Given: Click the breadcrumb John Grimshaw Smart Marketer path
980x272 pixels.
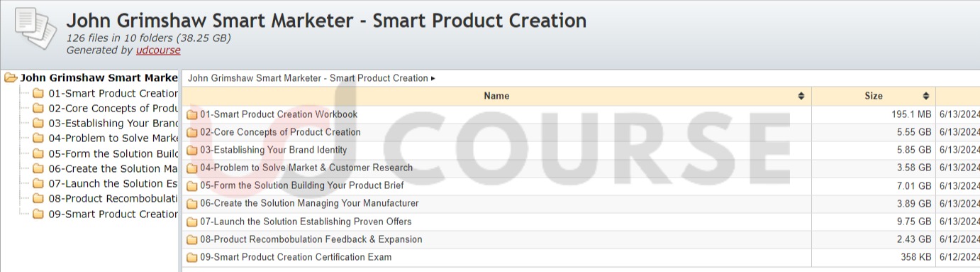Looking at the screenshot, I should click(308, 79).
